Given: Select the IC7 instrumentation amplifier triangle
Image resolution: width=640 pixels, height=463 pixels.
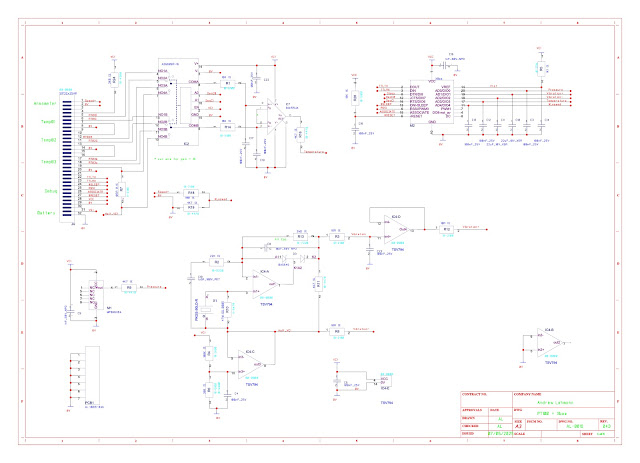Looking at the screenshot, I should coord(277,116).
